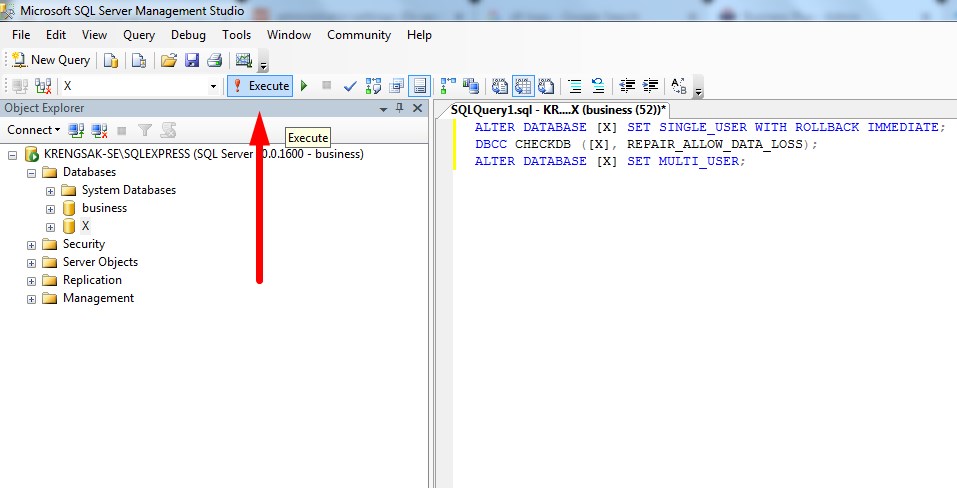Open the View menu
The image size is (957, 488).
click(95, 35)
